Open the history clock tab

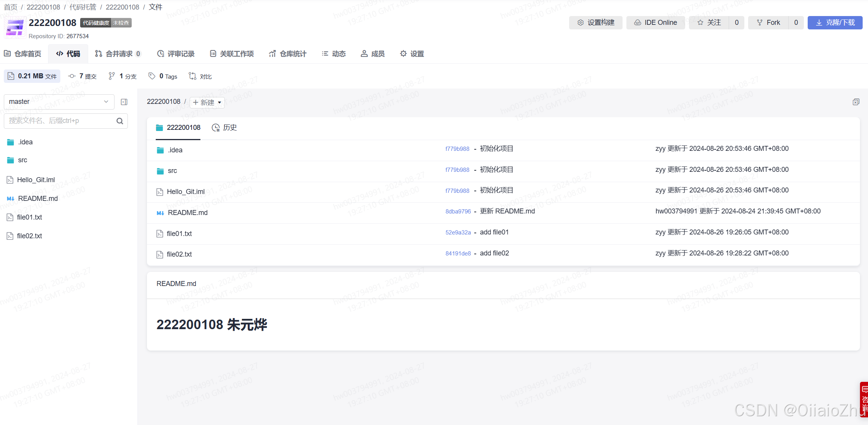224,128
